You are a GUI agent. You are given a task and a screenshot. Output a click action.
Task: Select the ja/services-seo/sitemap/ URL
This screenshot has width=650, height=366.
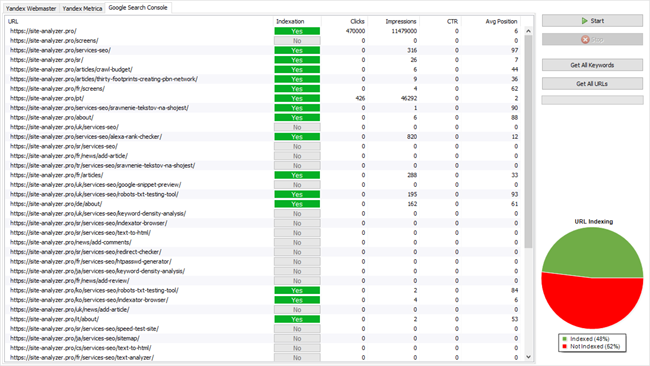75,338
